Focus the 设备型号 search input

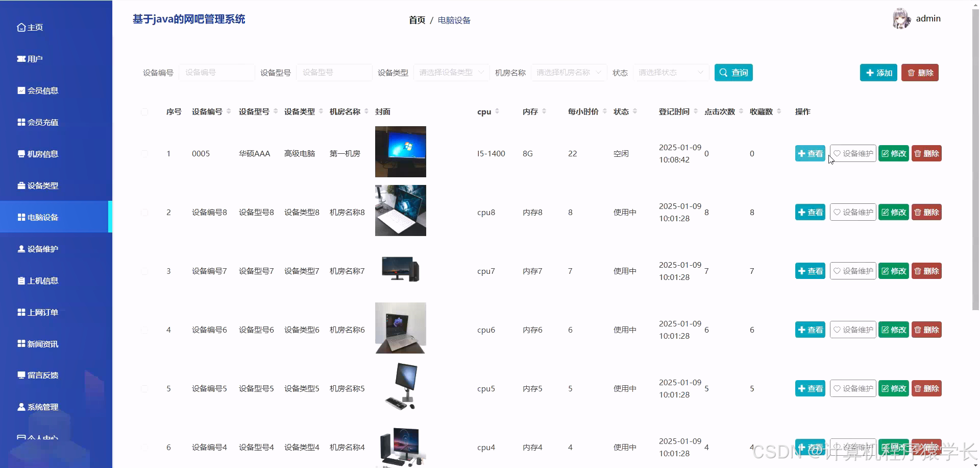click(x=334, y=73)
